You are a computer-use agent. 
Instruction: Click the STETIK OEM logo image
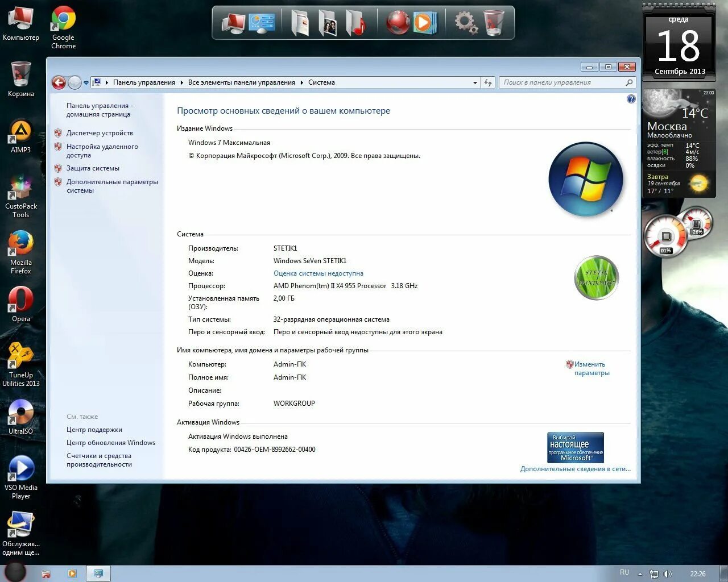[596, 277]
